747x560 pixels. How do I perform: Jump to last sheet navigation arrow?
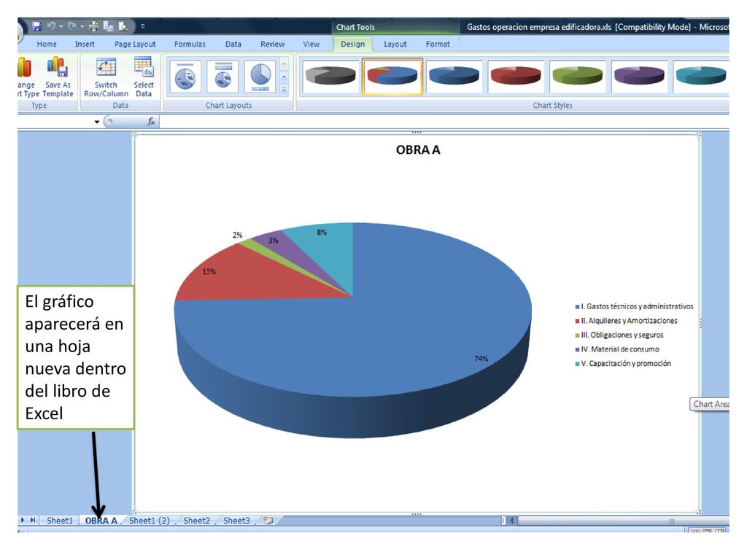(32, 520)
